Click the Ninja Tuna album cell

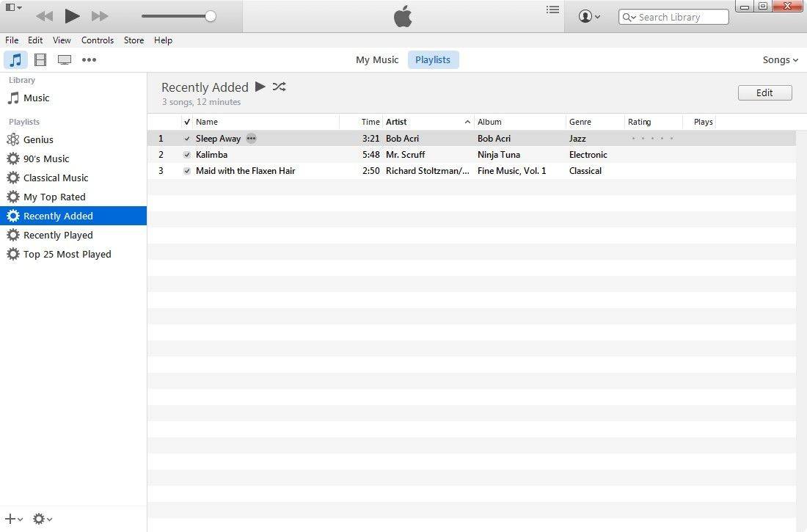499,155
